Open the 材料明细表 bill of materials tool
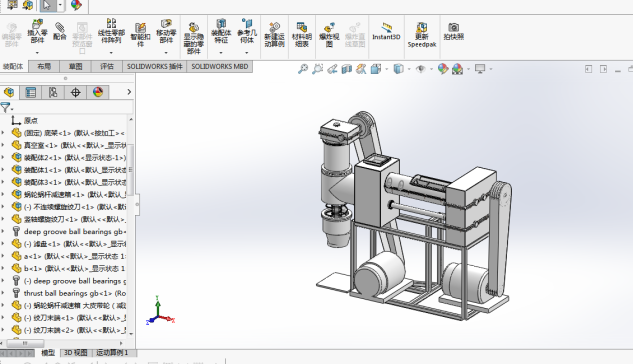Screen dimensions: 633x364 (x=302, y=34)
